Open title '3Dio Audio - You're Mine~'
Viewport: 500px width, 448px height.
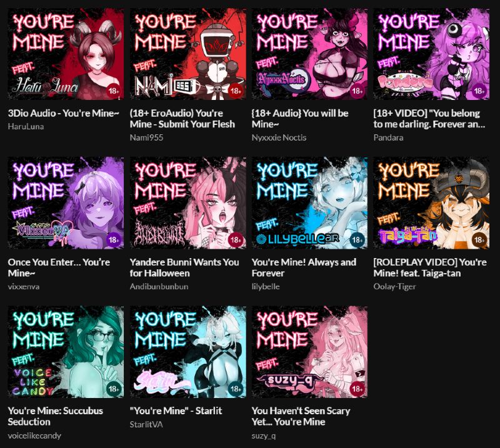[x=64, y=113]
